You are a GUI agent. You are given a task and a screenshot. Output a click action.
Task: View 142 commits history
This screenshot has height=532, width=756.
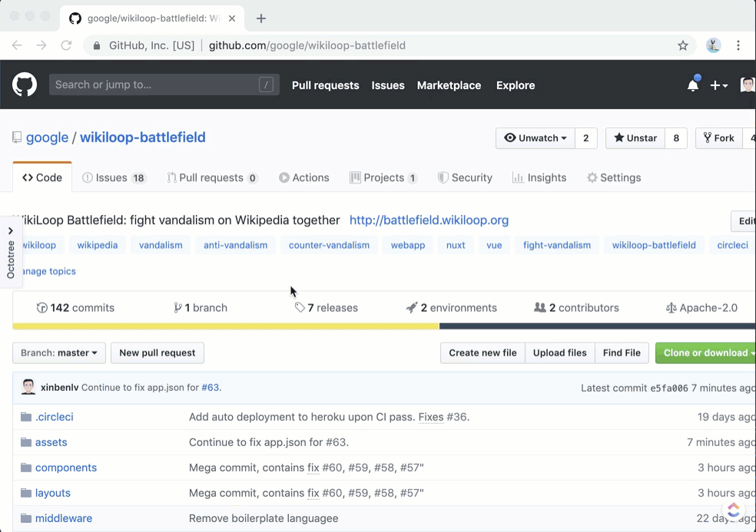[76, 307]
